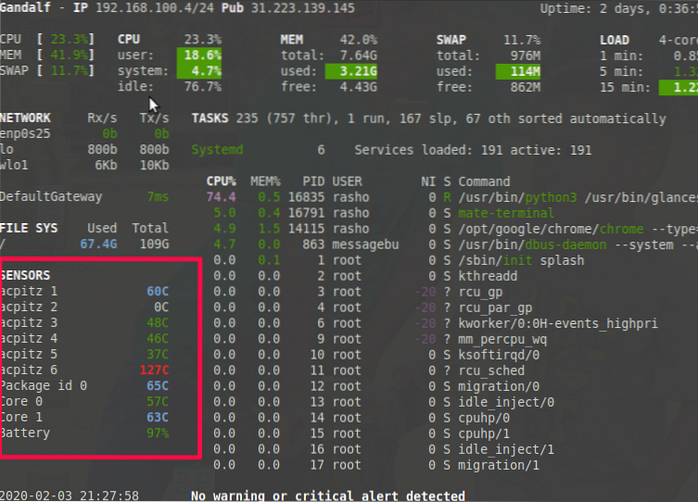The height and width of the screenshot is (502, 698).
Task: Click the SWAP total value 976M
Action: [x=525, y=56]
